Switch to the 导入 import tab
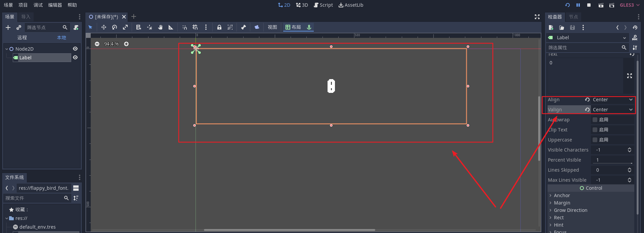644x233 pixels. coord(26,17)
